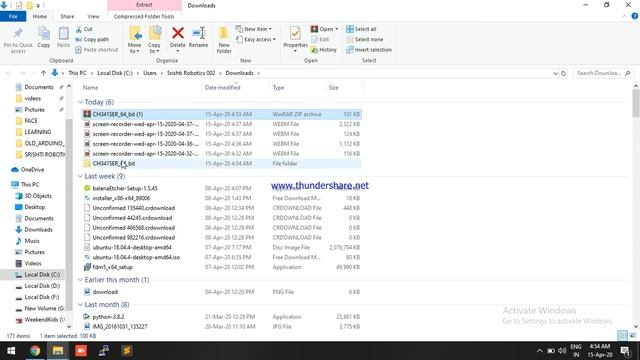Collapse the Today (6) group
The height and width of the screenshot is (360, 640).
tap(80, 102)
